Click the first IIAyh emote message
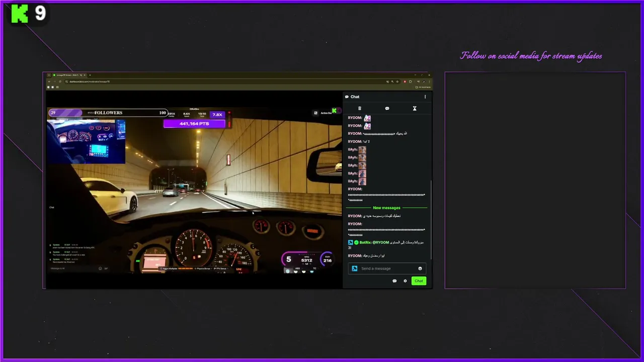This screenshot has height=362, width=644. coord(357,149)
